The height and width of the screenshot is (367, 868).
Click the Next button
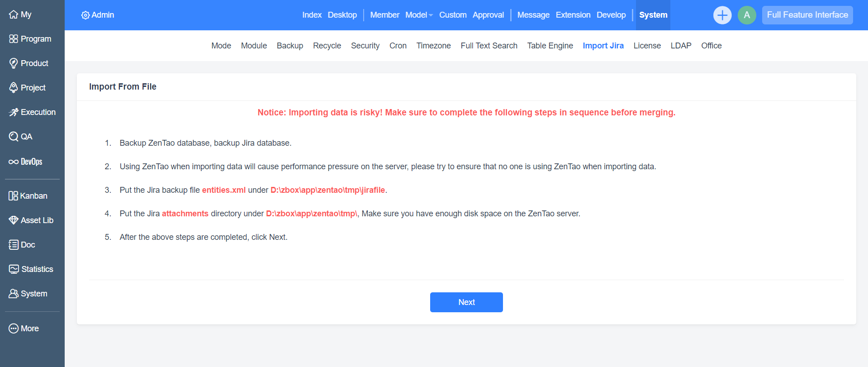tap(466, 302)
